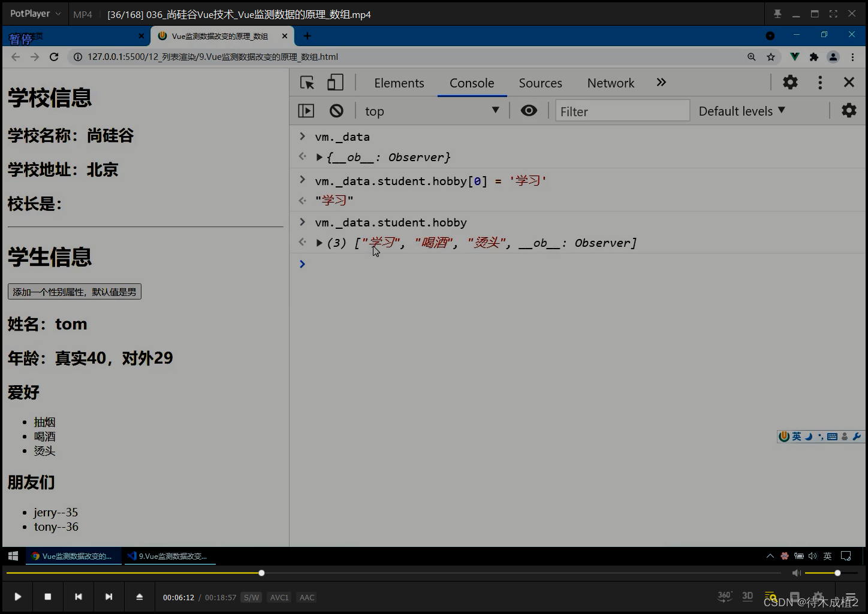Click the browser back arrow

tap(16, 57)
